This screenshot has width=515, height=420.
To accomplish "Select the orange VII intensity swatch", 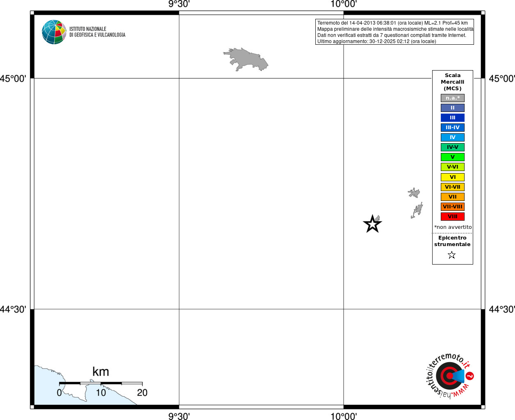I will [x=453, y=197].
